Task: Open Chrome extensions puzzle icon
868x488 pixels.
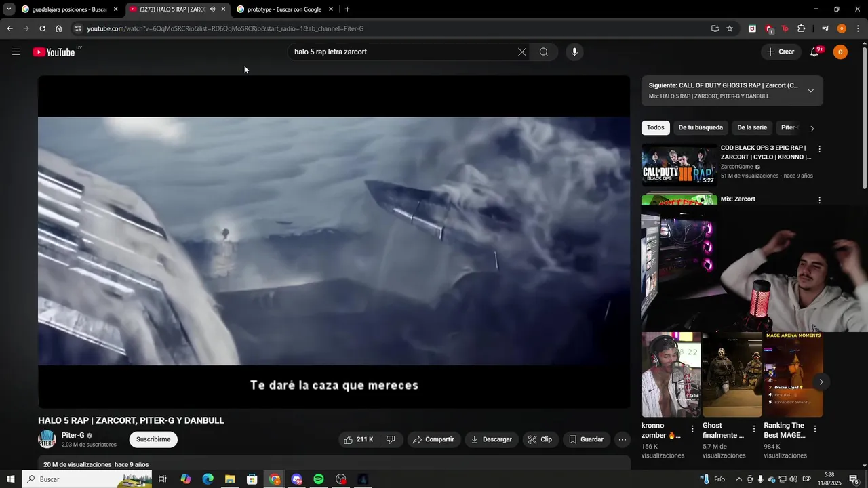Action: pos(801,28)
